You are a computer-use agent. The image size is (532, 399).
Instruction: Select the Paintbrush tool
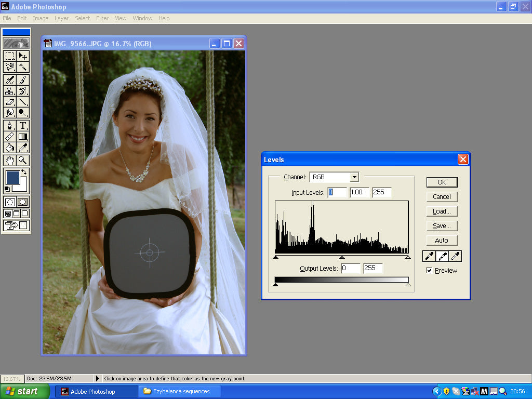tap(23, 79)
